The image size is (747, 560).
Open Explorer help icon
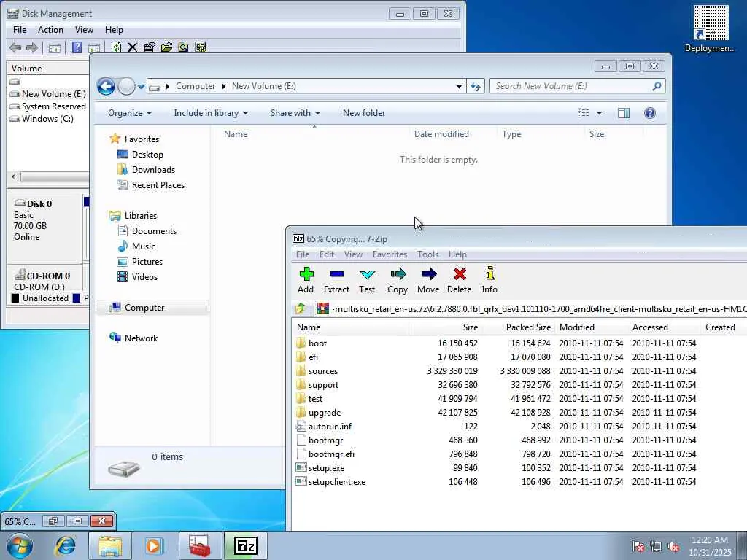(650, 113)
